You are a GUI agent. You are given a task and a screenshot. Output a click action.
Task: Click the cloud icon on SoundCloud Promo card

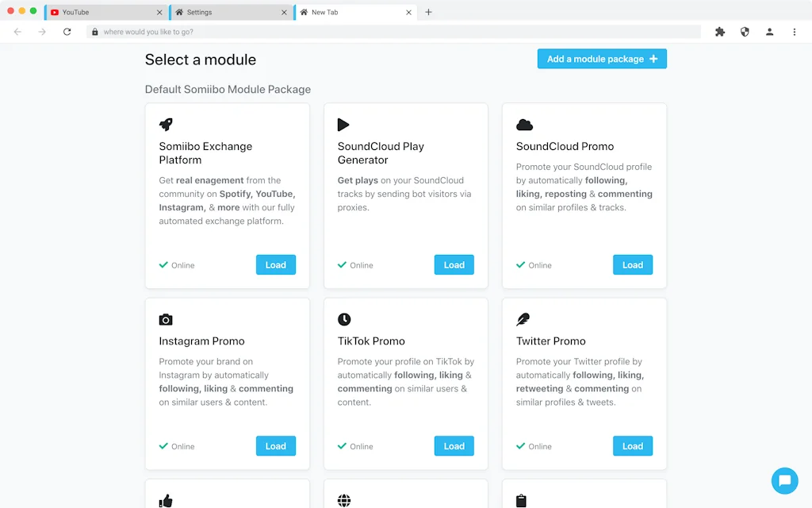[523, 124]
